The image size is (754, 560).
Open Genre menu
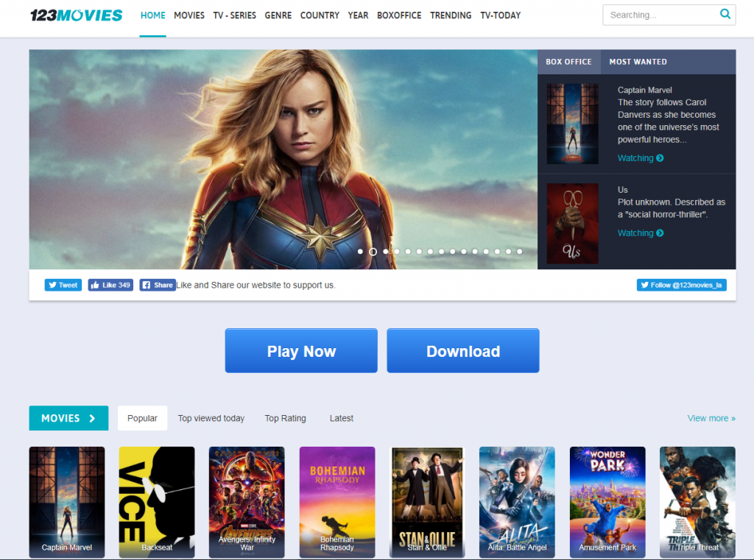click(278, 15)
